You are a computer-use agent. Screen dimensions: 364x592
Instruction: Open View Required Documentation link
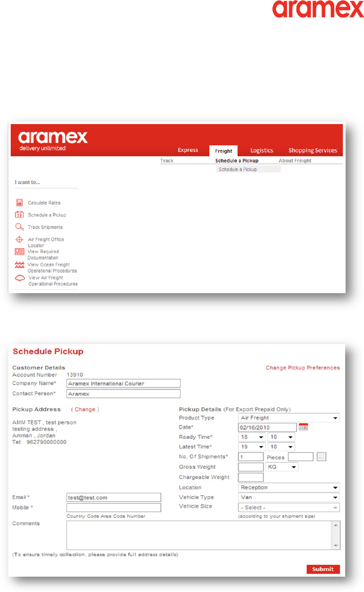point(43,255)
